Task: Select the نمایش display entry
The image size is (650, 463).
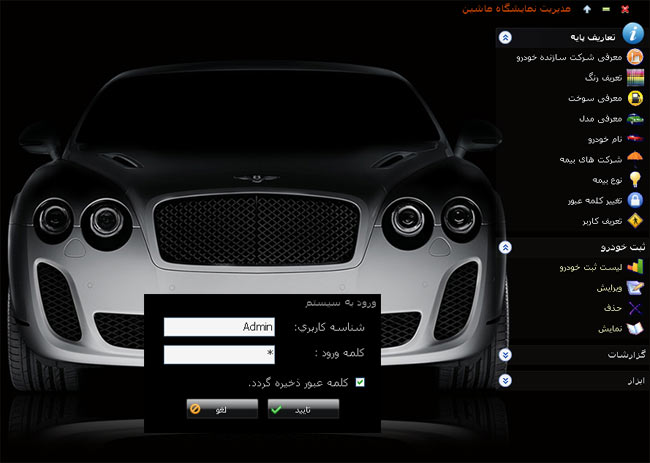Action: pos(610,329)
